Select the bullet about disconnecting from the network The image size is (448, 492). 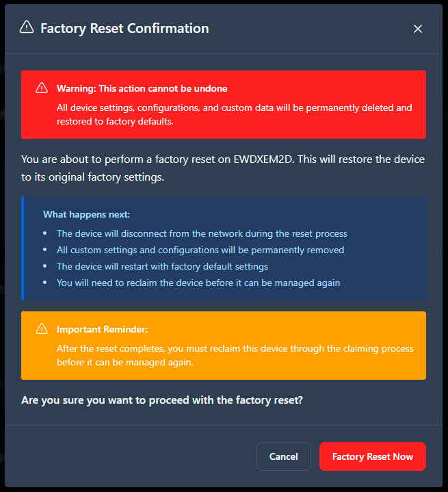coord(202,233)
